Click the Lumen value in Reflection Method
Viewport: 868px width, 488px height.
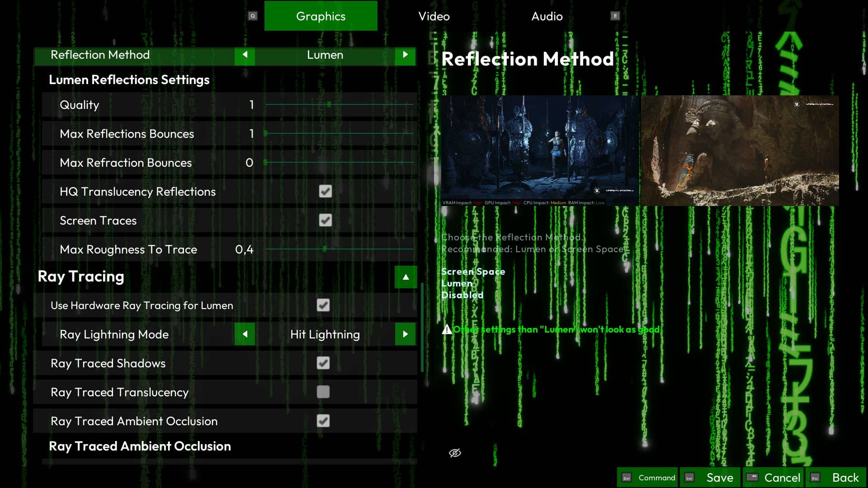click(x=325, y=55)
